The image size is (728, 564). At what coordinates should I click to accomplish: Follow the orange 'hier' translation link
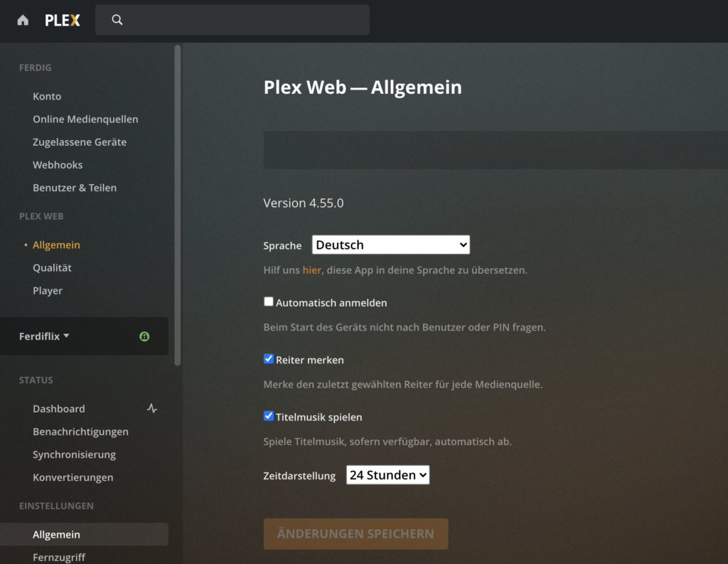[311, 270]
